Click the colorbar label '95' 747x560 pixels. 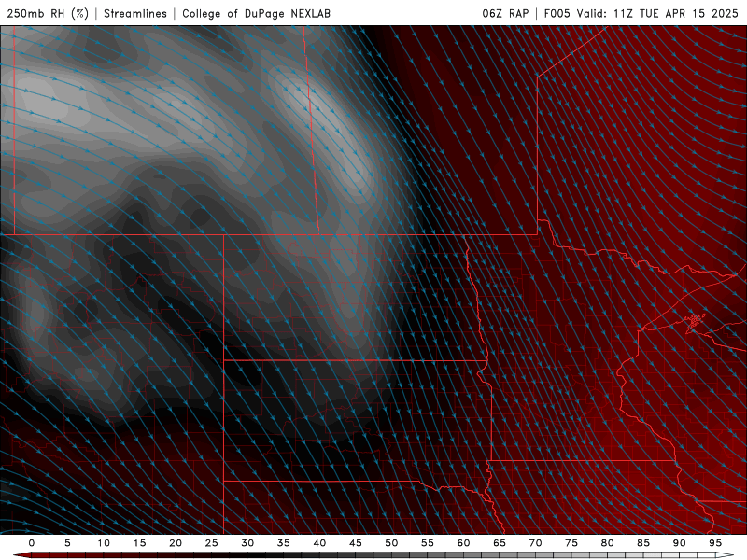pyautogui.click(x=715, y=543)
